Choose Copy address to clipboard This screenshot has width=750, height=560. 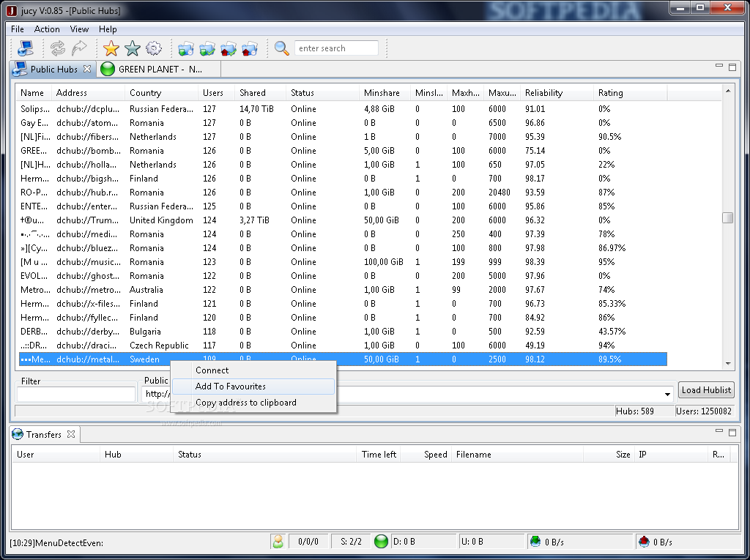253,403
